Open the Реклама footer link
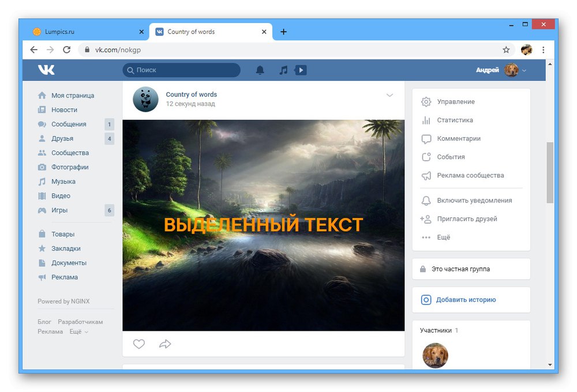Image resolution: width=577 pixels, height=392 pixels. point(50,331)
